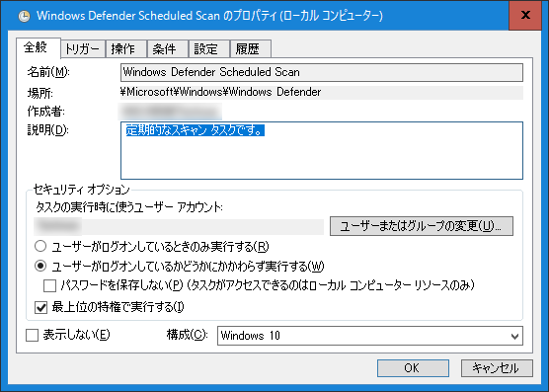This screenshot has width=549, height=392.
Task: Confirm with the OK button
Action: 413,368
